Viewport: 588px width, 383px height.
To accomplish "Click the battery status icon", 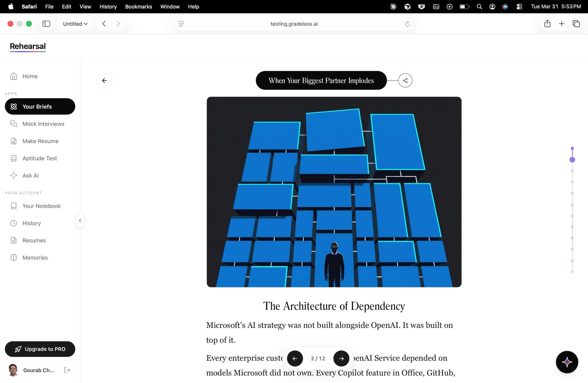I will click(465, 7).
